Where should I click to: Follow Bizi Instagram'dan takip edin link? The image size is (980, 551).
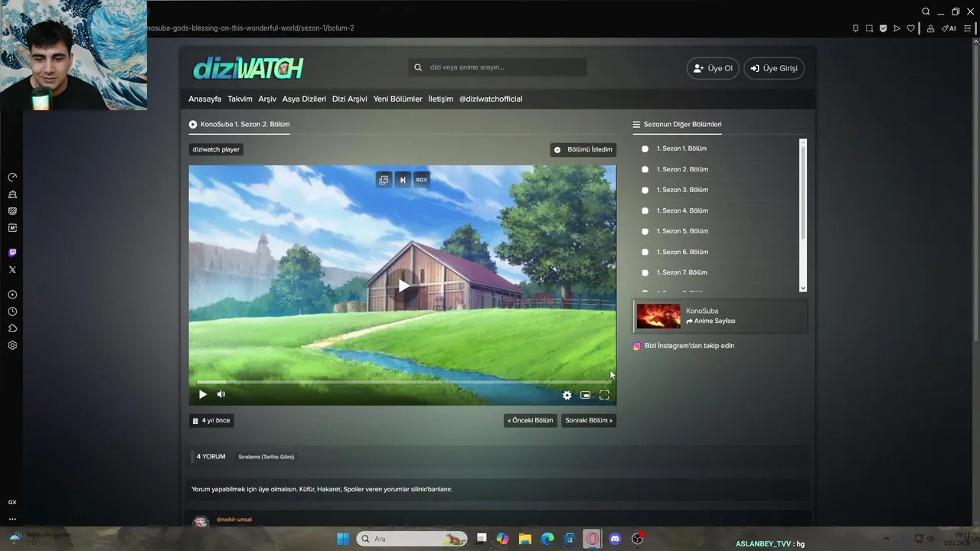click(683, 346)
